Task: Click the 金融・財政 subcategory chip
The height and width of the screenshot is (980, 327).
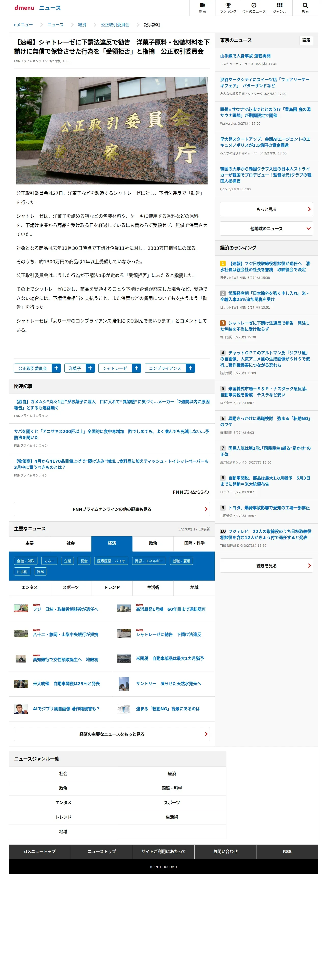Action: [25, 561]
